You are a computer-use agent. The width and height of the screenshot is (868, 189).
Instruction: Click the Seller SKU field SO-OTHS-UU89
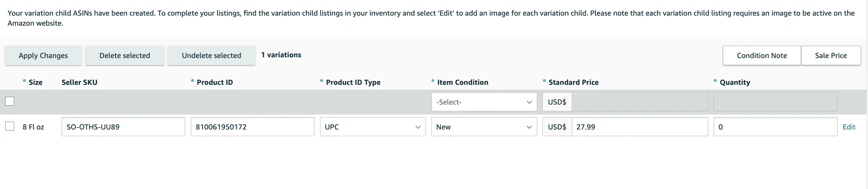pos(123,127)
